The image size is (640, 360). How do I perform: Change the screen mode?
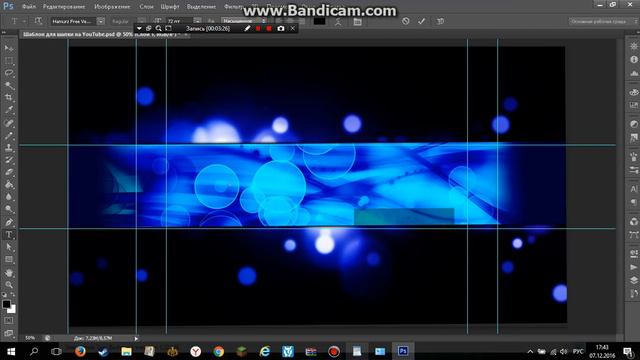(x=9, y=333)
